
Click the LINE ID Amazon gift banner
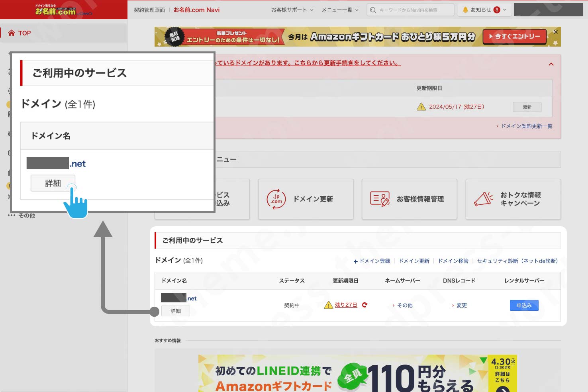358,373
